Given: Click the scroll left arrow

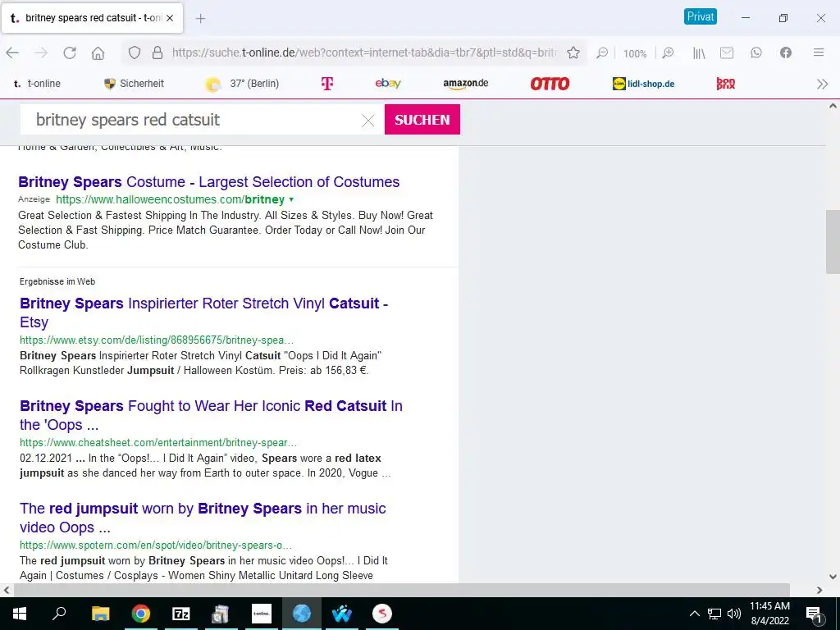Looking at the screenshot, I should point(6,591).
